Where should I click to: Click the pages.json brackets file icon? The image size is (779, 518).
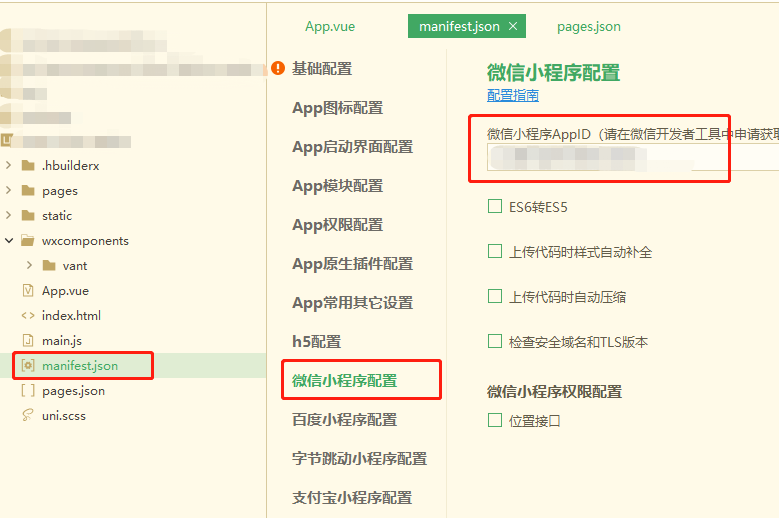pos(28,390)
